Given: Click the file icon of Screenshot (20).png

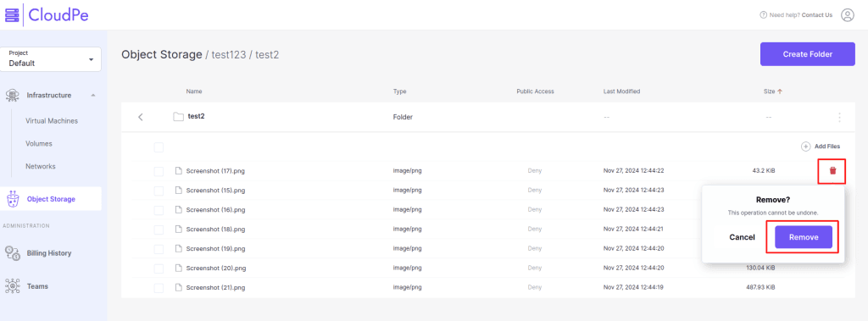Looking at the screenshot, I should (x=179, y=268).
